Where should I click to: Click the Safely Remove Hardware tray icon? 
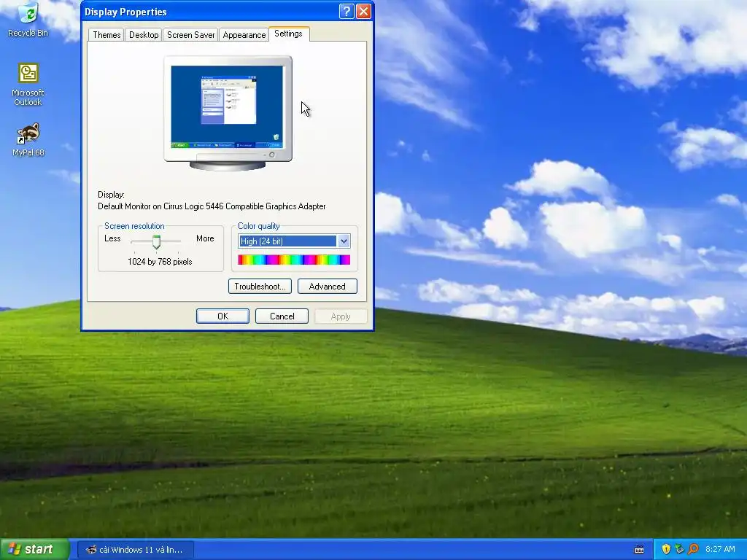pos(679,549)
